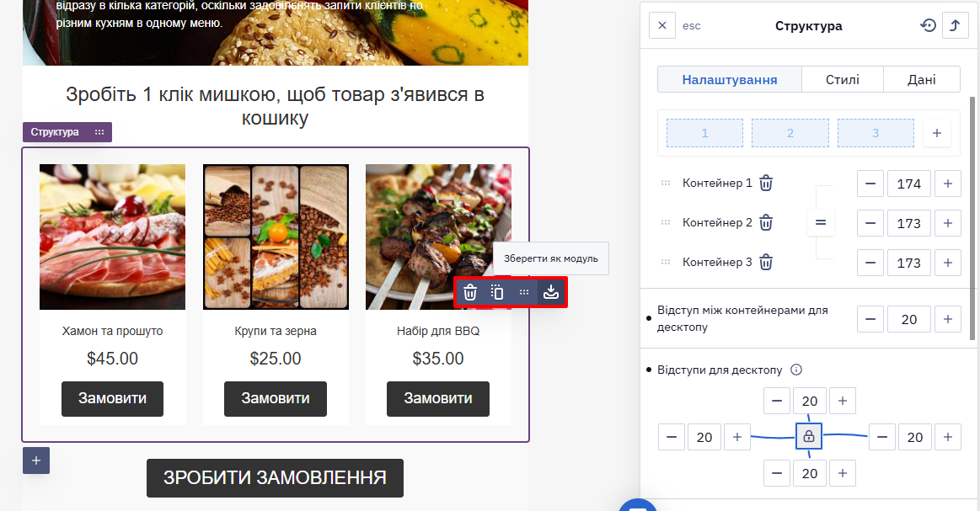Viewport: 980px width, 511px height.
Task: Edit the top padding field
Action: [810, 401]
